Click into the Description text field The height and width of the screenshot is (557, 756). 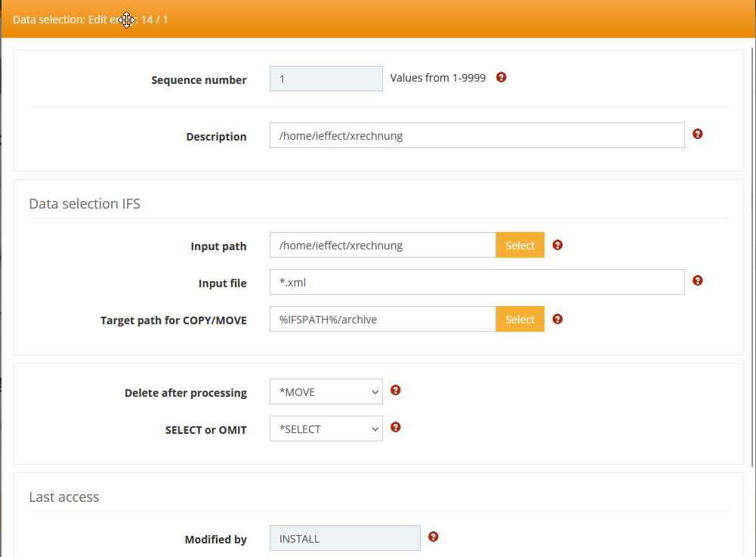pyautogui.click(x=477, y=136)
